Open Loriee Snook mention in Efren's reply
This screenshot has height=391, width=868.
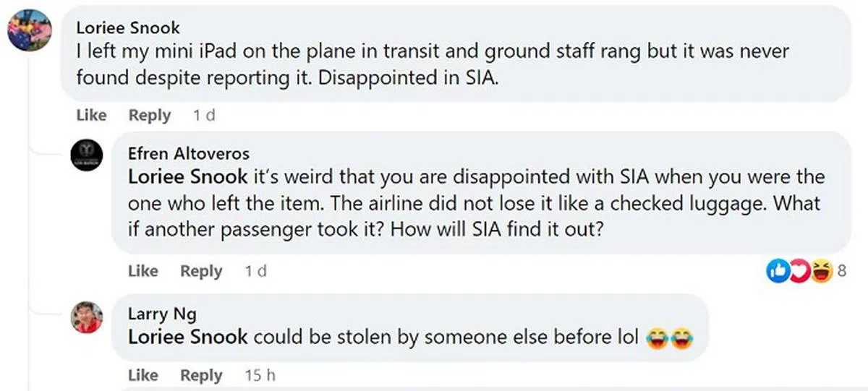[x=187, y=177]
